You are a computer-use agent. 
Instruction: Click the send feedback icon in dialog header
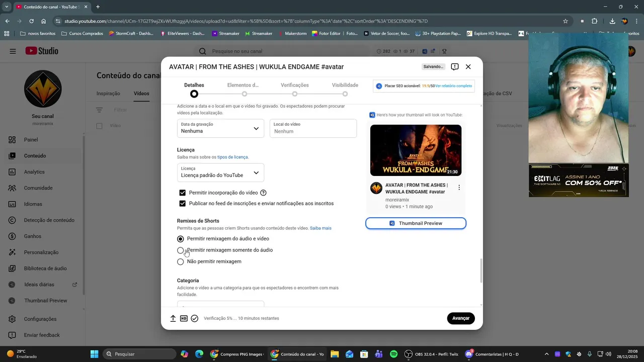455,67
